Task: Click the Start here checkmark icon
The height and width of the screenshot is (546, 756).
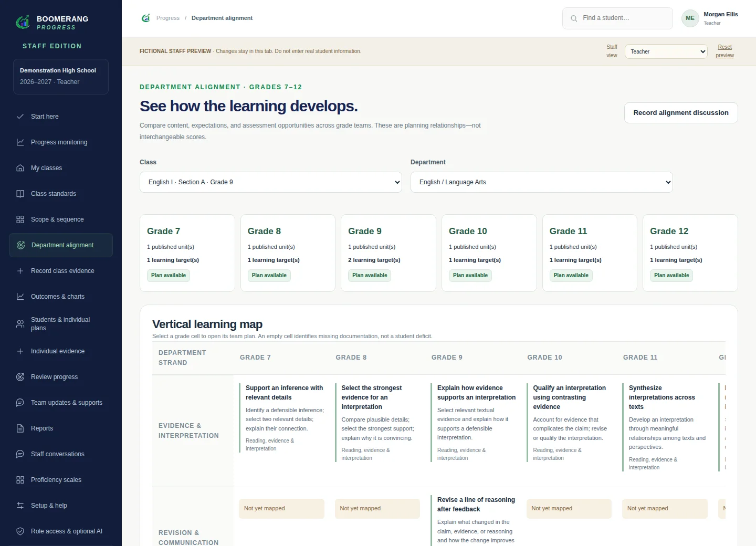Action: coord(20,117)
